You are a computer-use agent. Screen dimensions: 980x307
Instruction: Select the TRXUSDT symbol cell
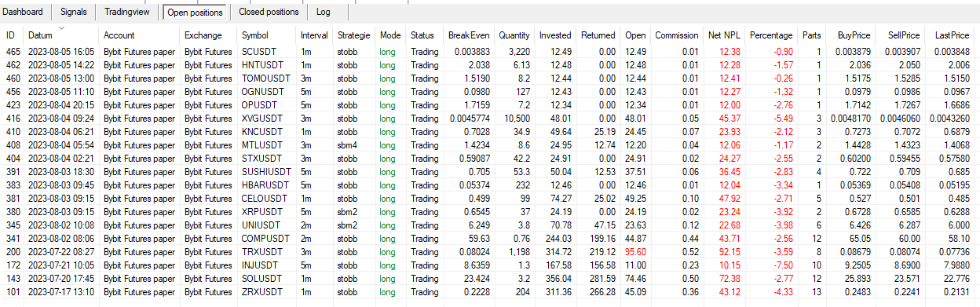coord(259,251)
